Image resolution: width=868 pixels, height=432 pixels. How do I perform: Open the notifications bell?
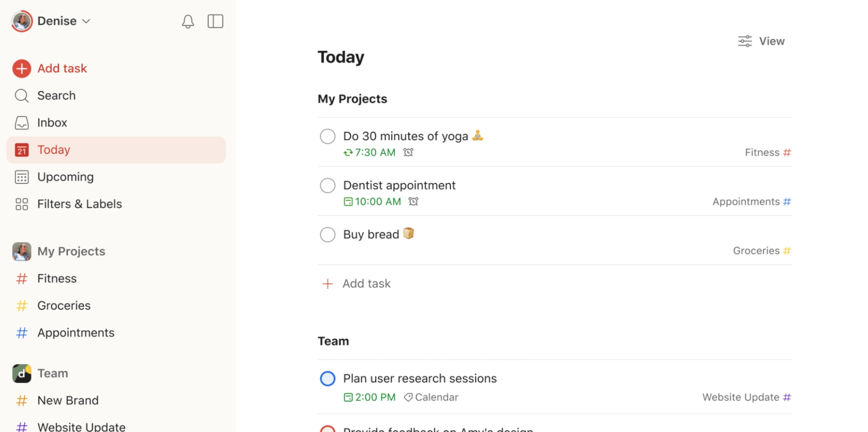tap(188, 21)
